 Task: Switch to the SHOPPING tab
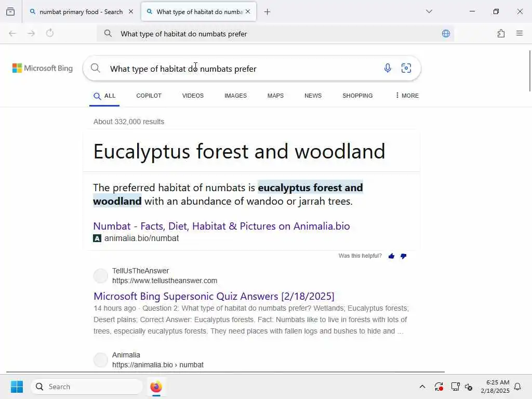coord(357,96)
